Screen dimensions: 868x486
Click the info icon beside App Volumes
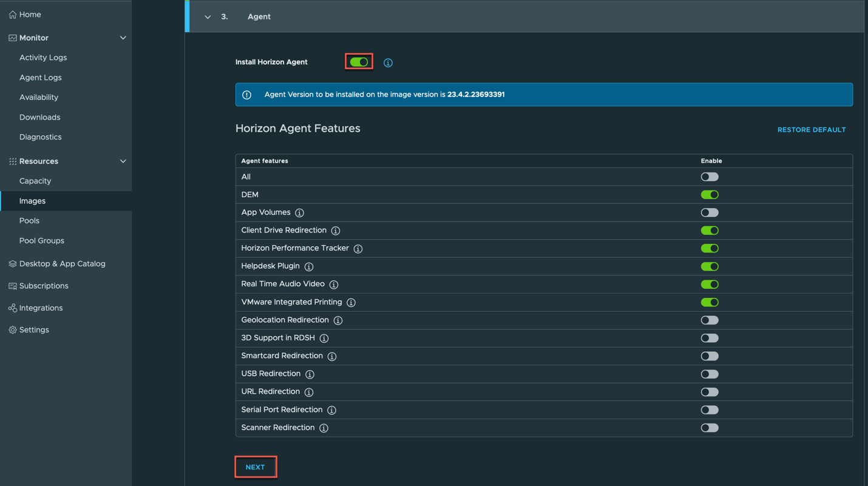pyautogui.click(x=299, y=213)
